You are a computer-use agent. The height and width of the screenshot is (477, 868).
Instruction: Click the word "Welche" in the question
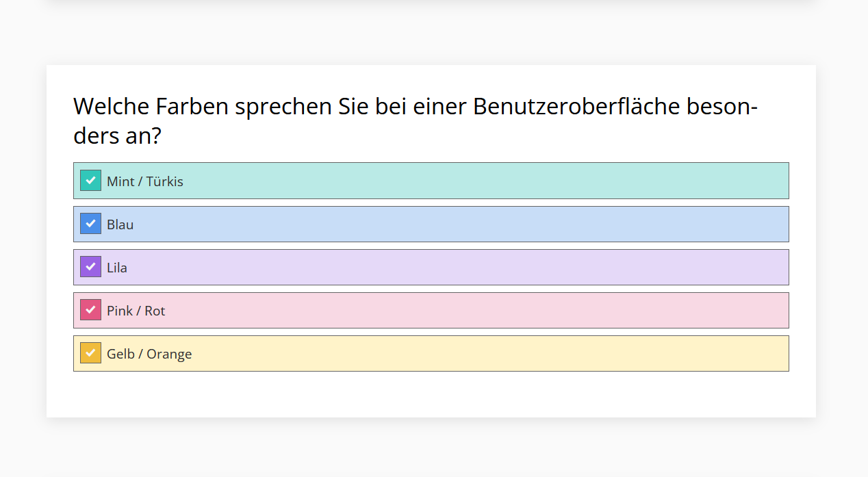[x=111, y=107]
